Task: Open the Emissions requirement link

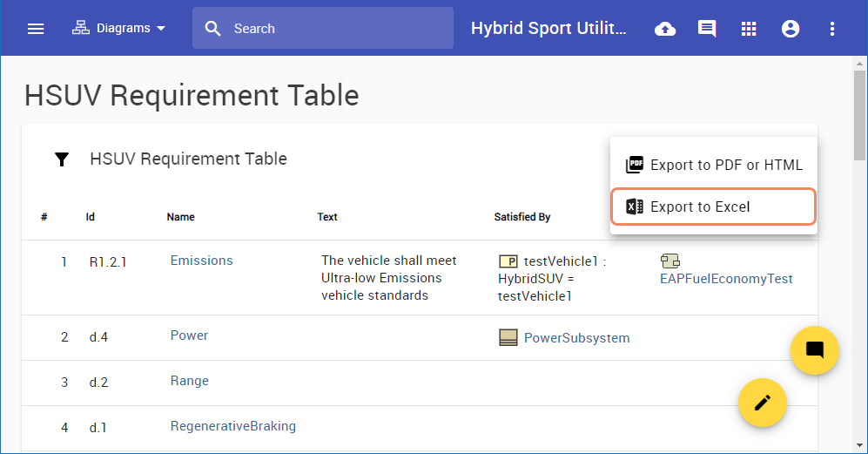Action: pyautogui.click(x=202, y=261)
